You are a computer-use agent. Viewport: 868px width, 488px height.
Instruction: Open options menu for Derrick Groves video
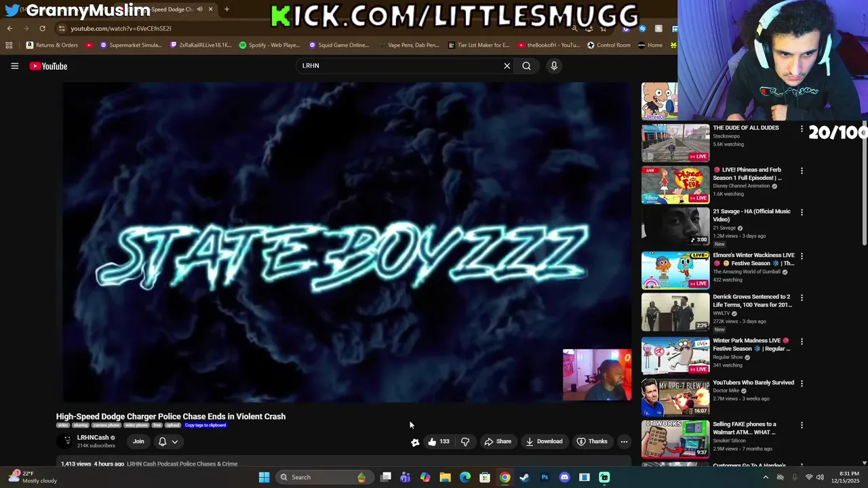point(802,298)
